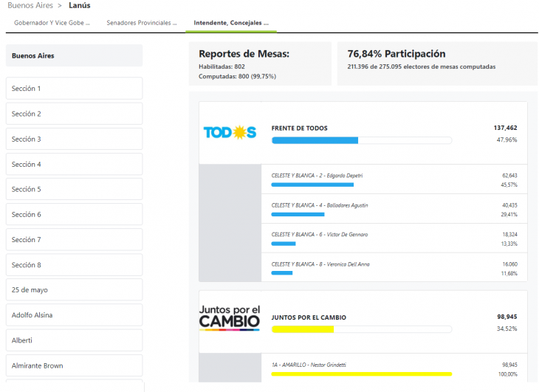Screen dimensions: 539x392
Task: Click the Todos party logo
Action: coord(230,132)
